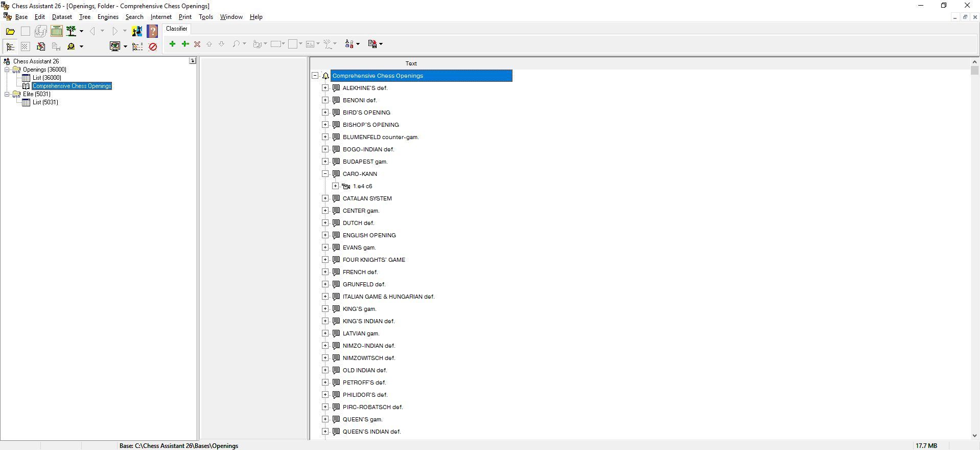Open the Internet menu
Viewport: 980px width, 450px height.
click(161, 17)
